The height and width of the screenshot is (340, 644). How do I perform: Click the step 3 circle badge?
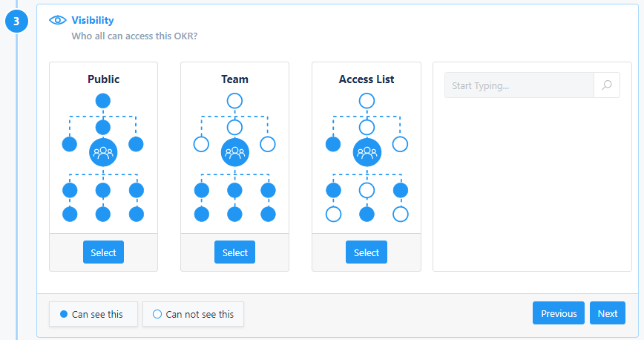tap(16, 22)
